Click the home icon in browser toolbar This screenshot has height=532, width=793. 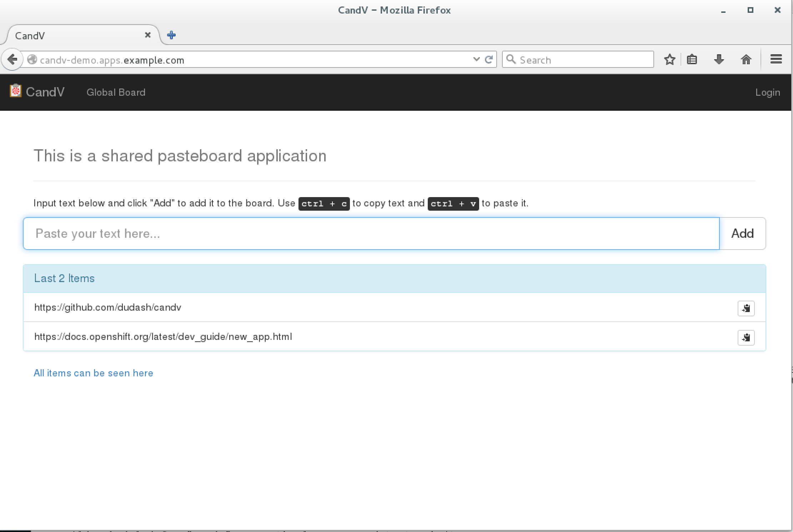click(746, 59)
